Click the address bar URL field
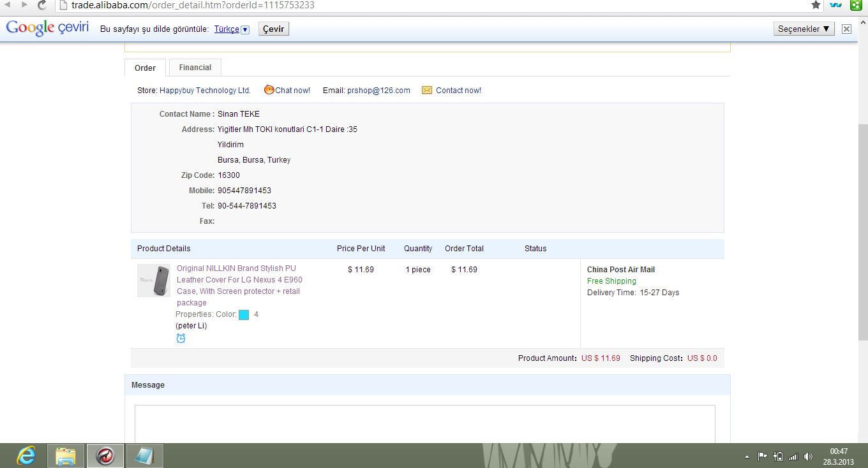Viewport: 868px width, 468px height. (x=434, y=5)
